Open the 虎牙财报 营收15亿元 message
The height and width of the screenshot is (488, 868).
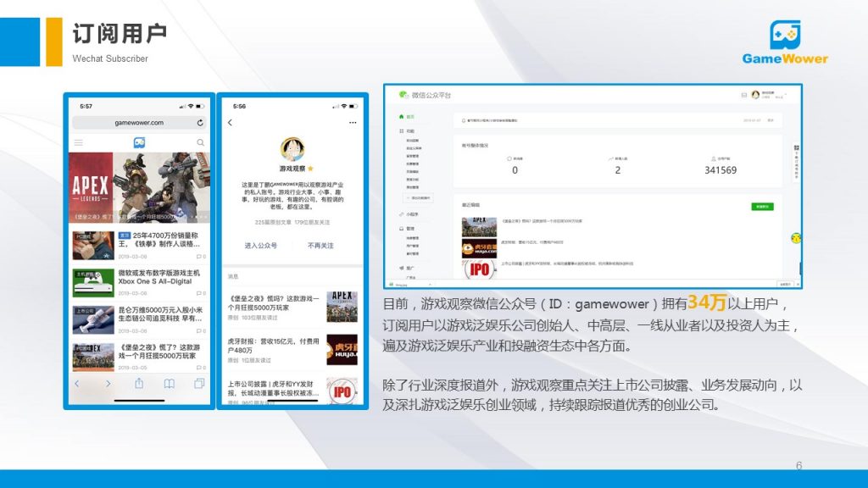click(x=292, y=350)
